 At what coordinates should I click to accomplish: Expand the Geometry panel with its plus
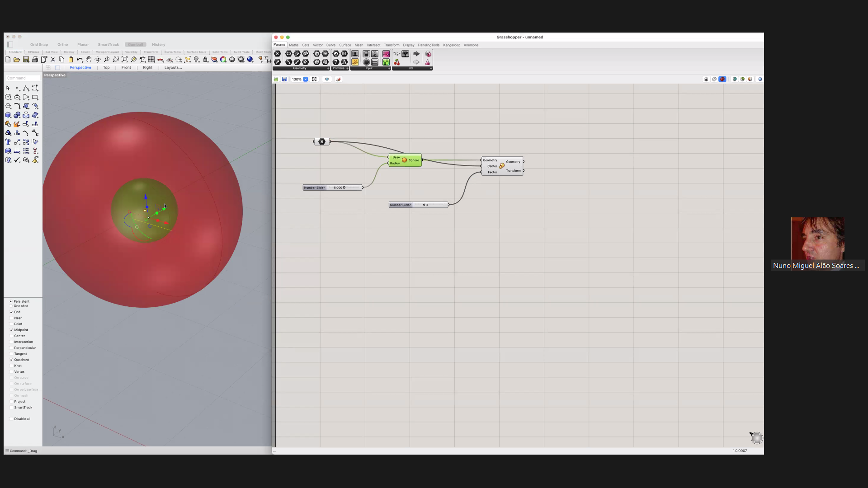tap(328, 69)
